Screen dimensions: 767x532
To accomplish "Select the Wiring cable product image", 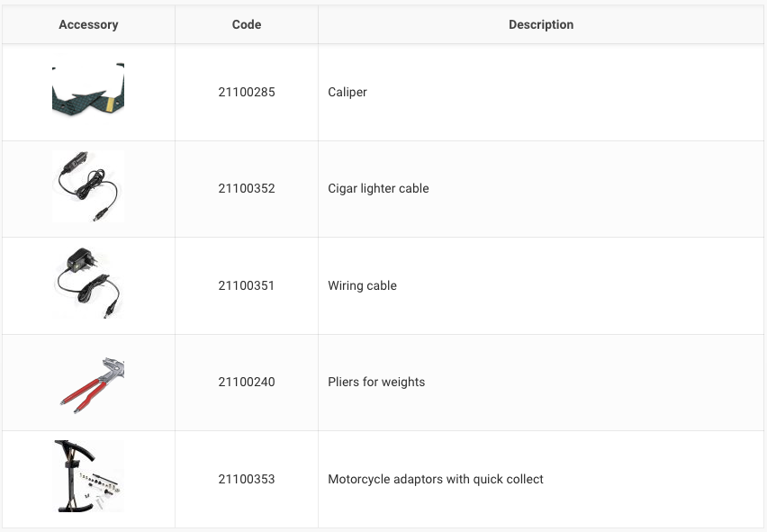I will tap(88, 284).
